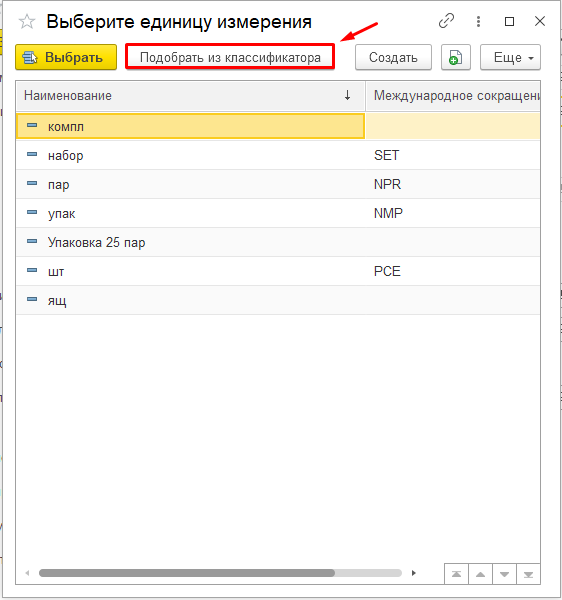Jump to first row navigation arrow

456,574
